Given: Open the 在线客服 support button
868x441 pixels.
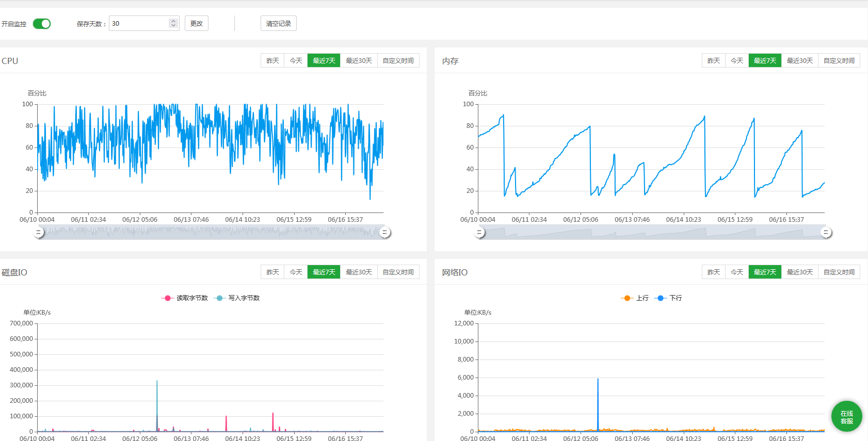Looking at the screenshot, I should (847, 417).
